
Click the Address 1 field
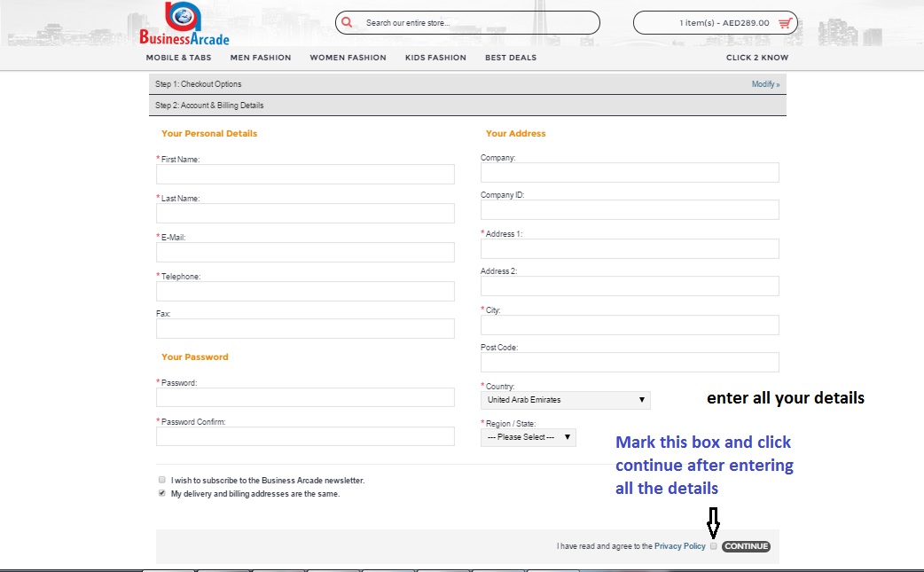tap(630, 248)
